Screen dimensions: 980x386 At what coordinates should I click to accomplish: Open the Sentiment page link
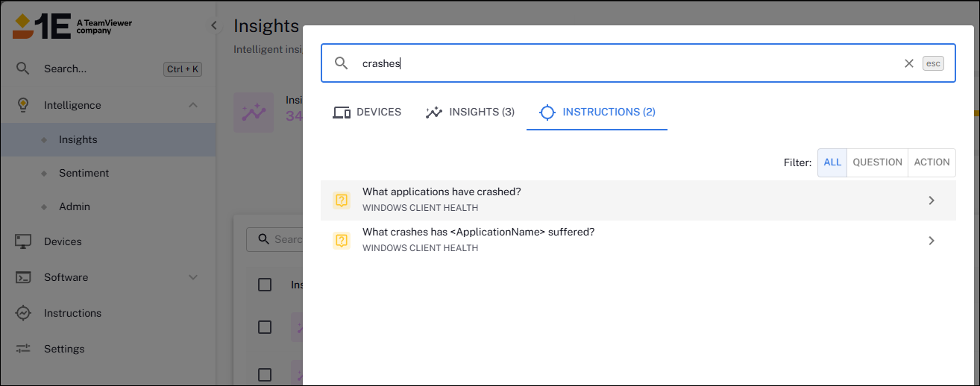pos(84,173)
